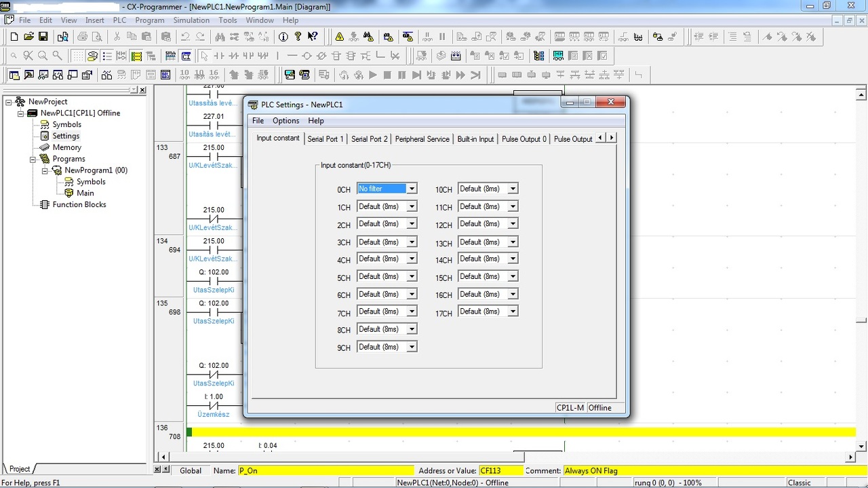Click the function block tree icon
The image size is (868, 488).
click(539, 56)
